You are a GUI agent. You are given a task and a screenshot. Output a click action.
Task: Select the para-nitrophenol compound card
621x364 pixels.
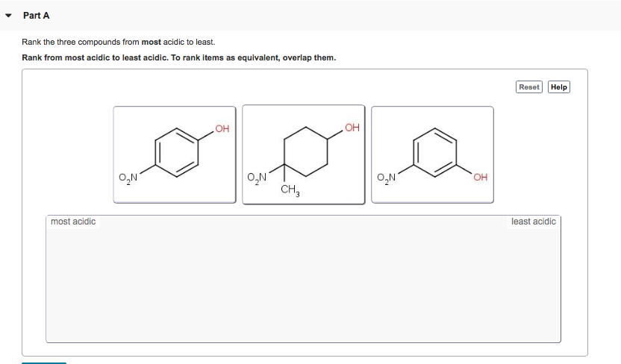175,154
